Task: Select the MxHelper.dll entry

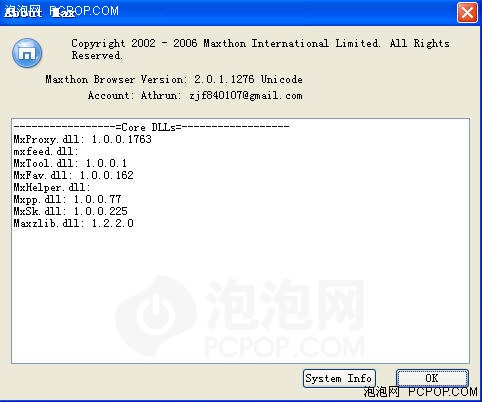Action: (x=52, y=187)
